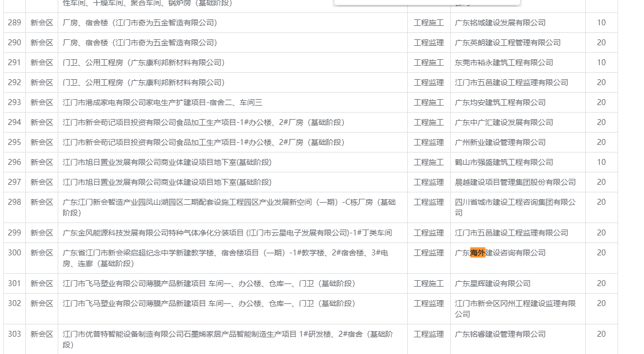Image resolution: width=644 pixels, height=354 pixels.
Task: Click 东莞市裕永建筑工程有限公司 company name
Action: click(x=504, y=63)
